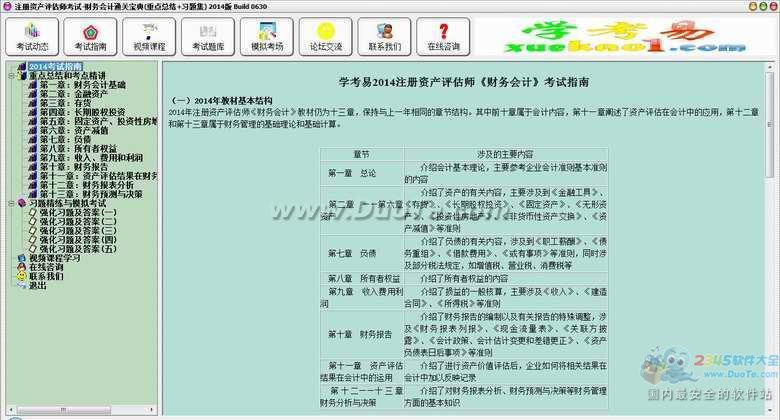Open 强化习题及答案(一) exercise set

pos(77,212)
